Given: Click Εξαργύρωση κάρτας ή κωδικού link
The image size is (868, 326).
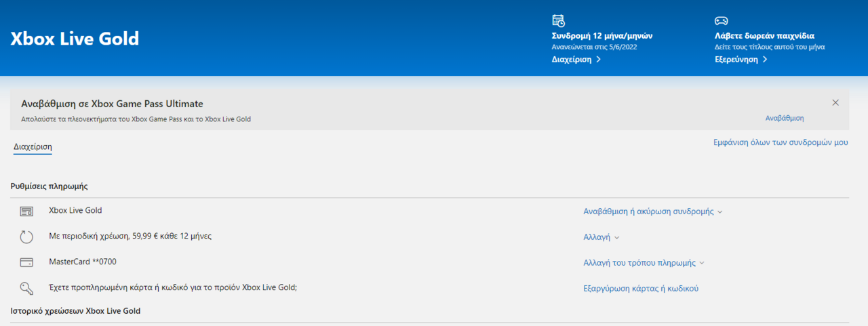Looking at the screenshot, I should [641, 288].
